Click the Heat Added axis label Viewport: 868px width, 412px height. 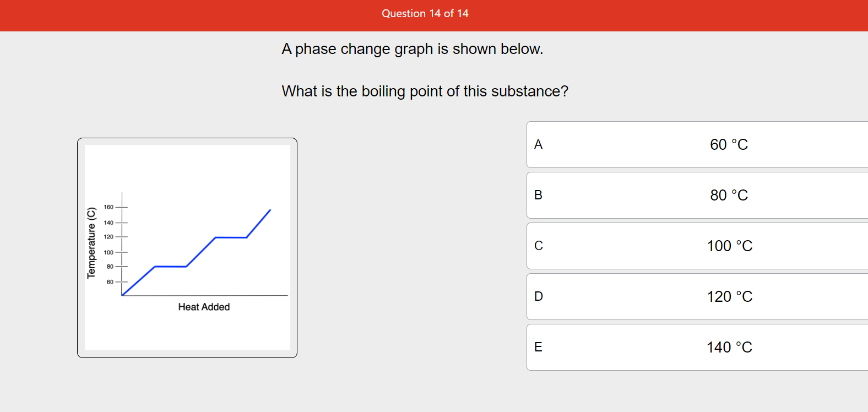204,307
